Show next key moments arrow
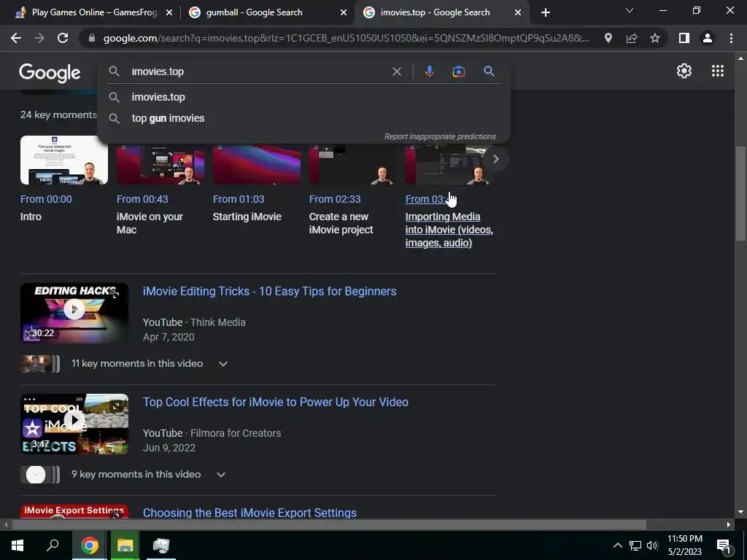Screen dimensions: 747x560 (495, 159)
